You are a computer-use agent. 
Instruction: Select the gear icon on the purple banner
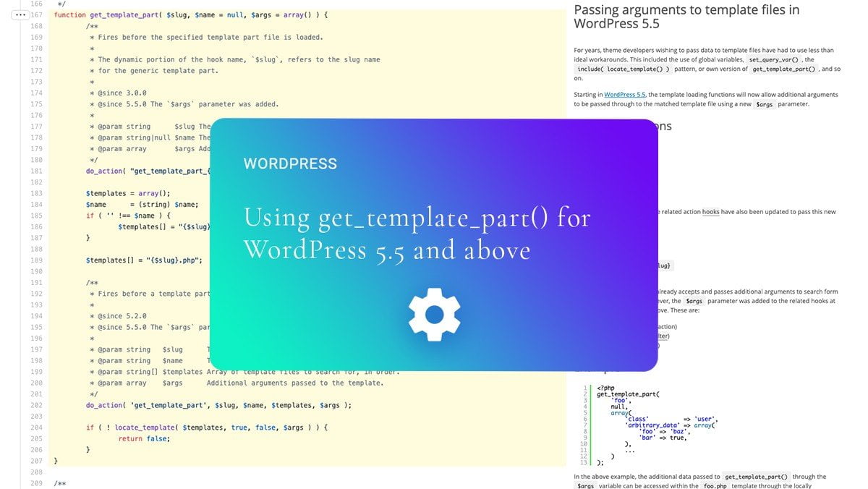pyautogui.click(x=434, y=315)
